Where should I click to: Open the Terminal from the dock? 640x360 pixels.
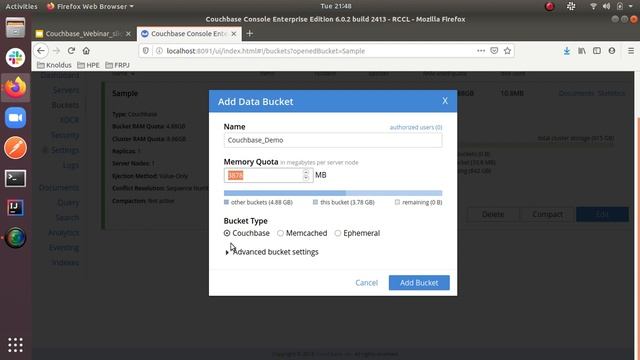coord(16,178)
